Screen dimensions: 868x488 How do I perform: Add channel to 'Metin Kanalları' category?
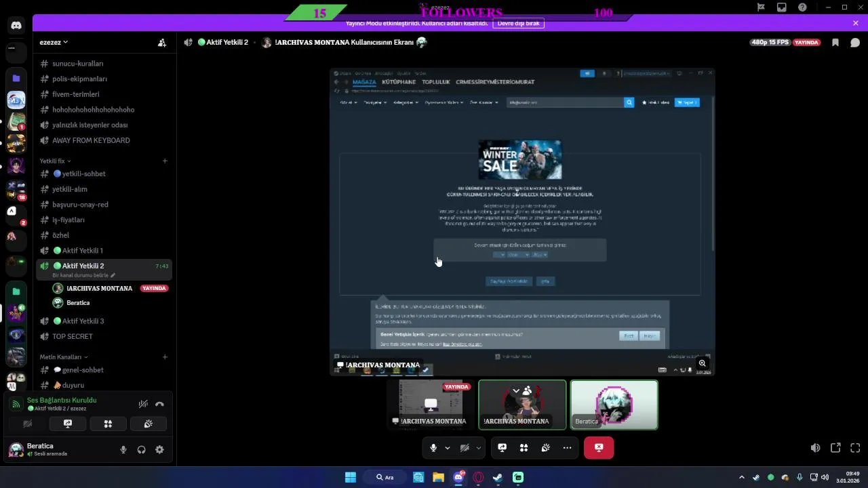165,357
